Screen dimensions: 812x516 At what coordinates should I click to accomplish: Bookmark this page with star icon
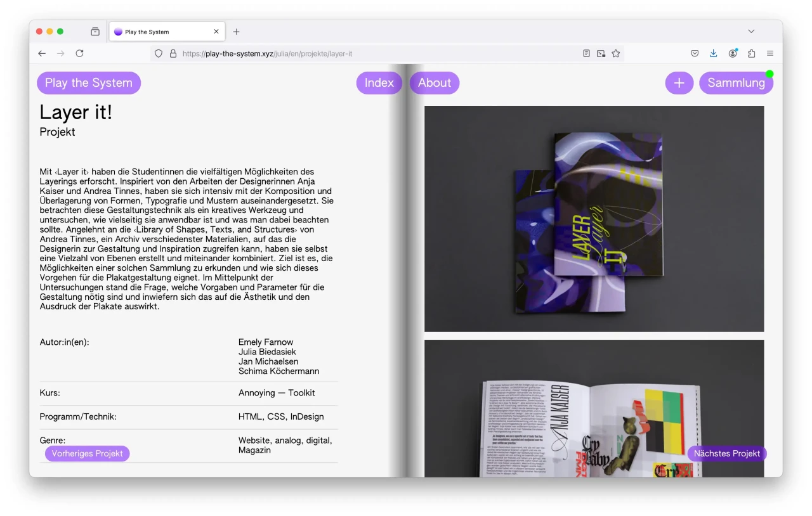coord(615,54)
